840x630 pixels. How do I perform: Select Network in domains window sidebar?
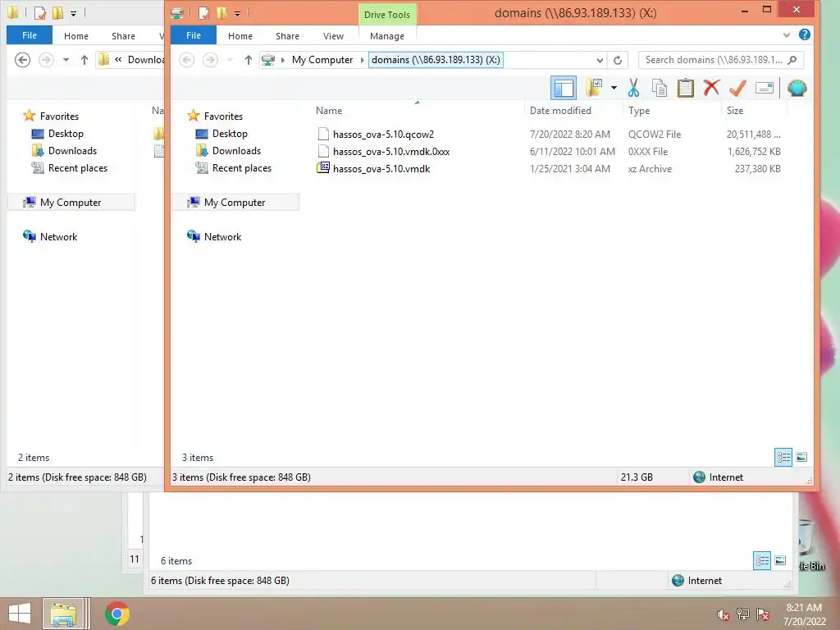222,237
